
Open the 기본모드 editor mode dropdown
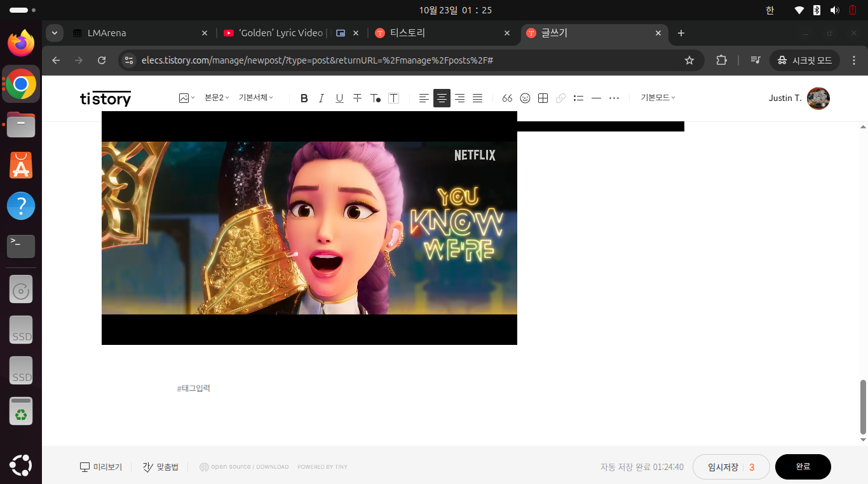click(x=658, y=98)
